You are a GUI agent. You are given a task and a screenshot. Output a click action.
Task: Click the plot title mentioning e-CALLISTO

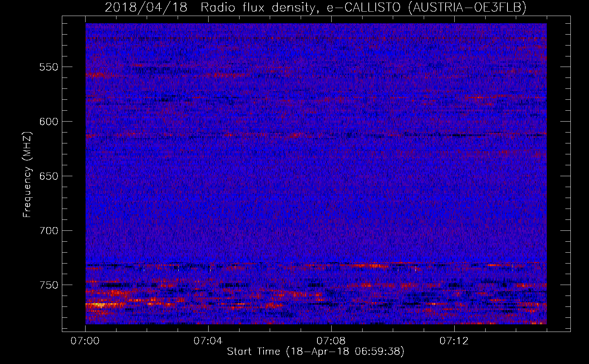[x=316, y=7]
